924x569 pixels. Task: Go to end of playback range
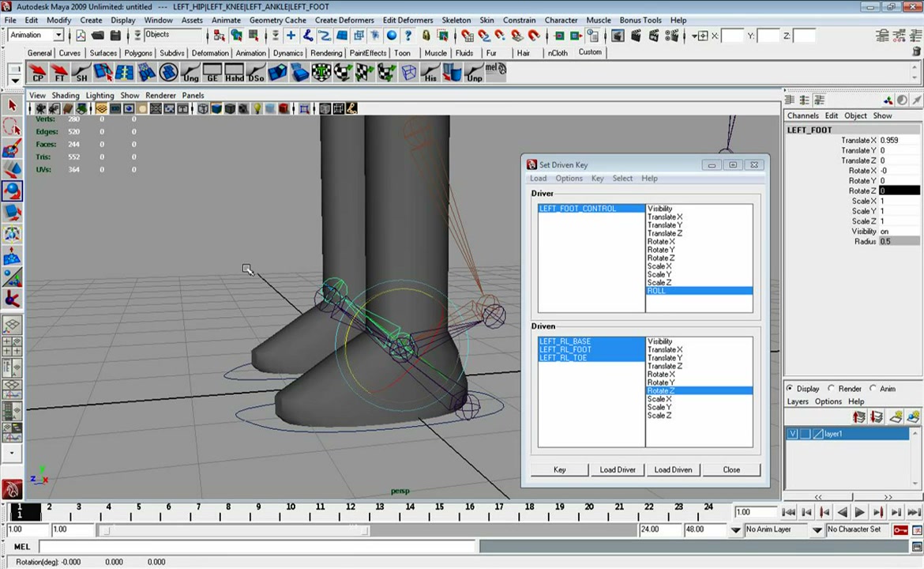point(914,512)
